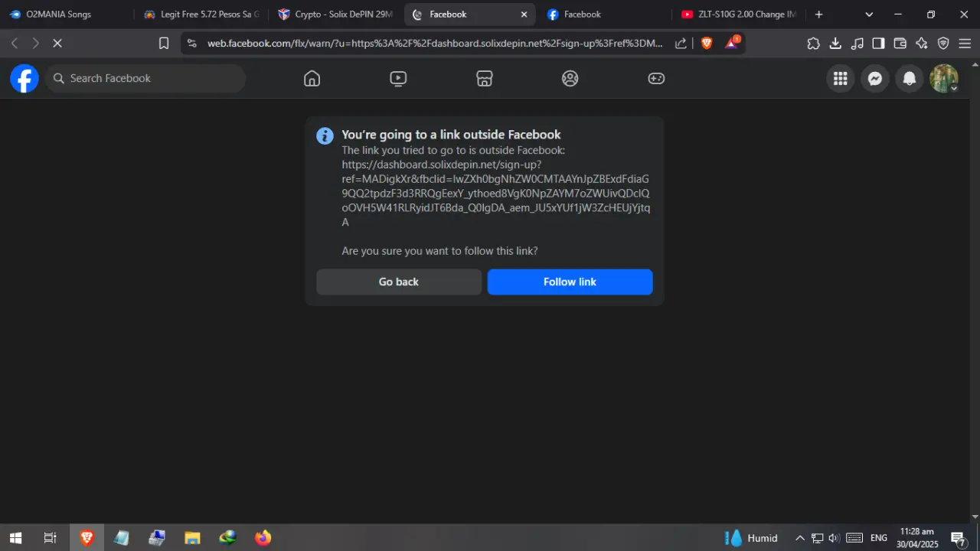
Task: Open the site settings icon in address bar
Action: (192, 44)
